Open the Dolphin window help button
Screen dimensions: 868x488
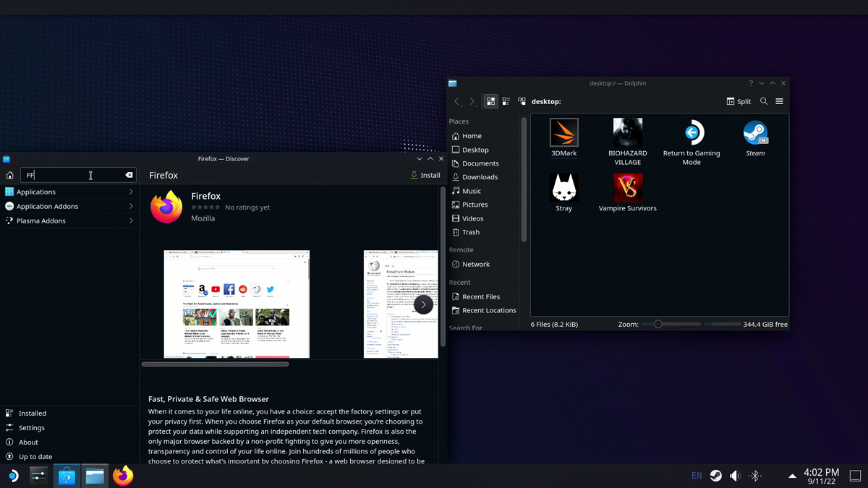(x=751, y=83)
